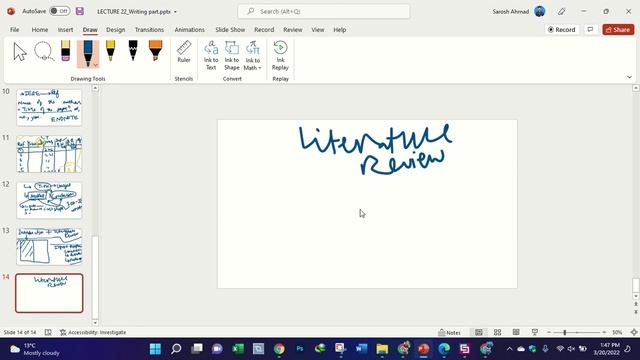
Task: Convert with Ink to Shape
Action: point(232,56)
